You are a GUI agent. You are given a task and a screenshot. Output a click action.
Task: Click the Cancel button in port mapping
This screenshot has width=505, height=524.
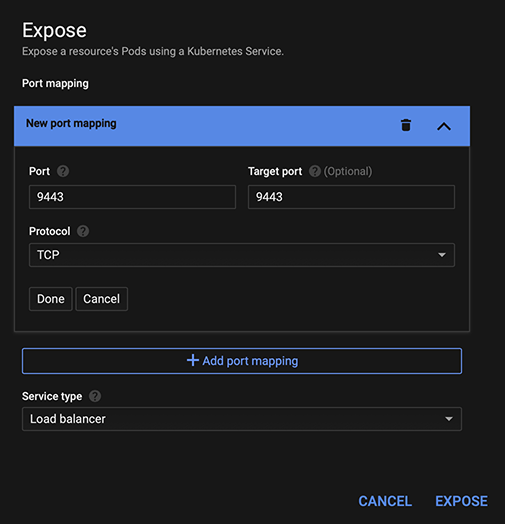click(x=102, y=299)
